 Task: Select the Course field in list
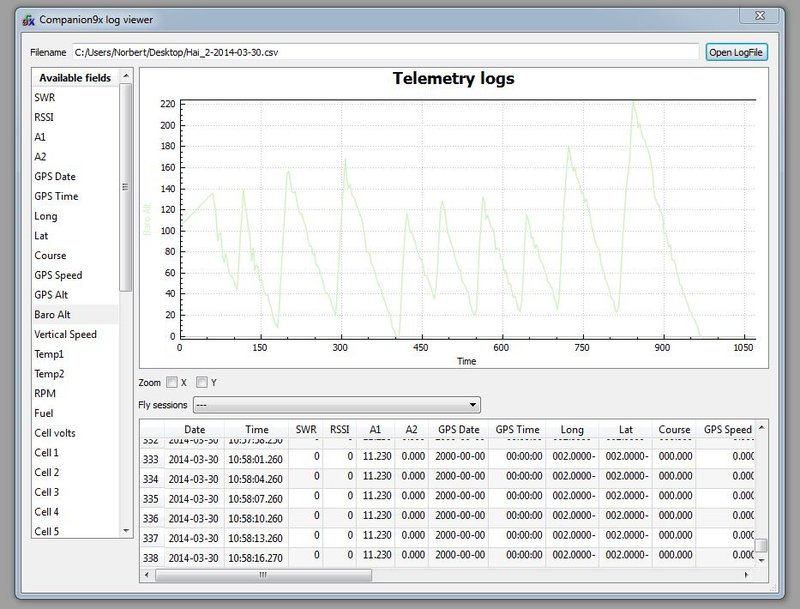(x=75, y=256)
